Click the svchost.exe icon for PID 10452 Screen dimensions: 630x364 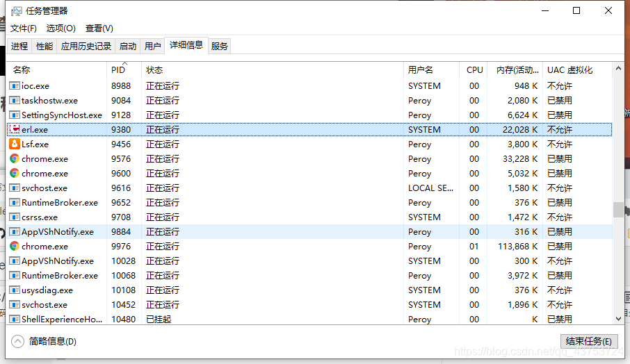point(15,304)
